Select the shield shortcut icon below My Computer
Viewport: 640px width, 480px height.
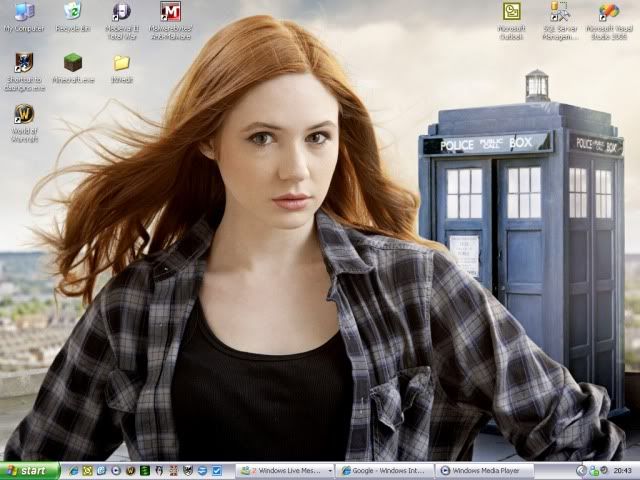coord(24,72)
